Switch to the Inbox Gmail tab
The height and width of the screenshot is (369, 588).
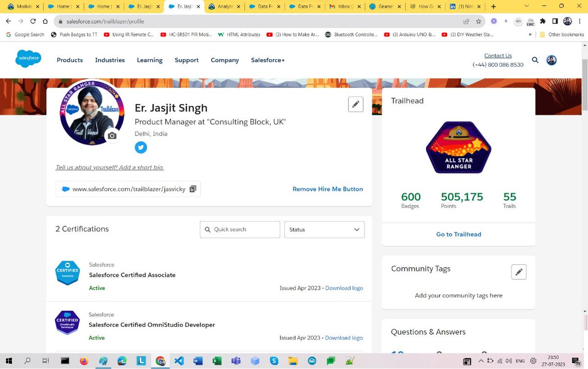(344, 7)
